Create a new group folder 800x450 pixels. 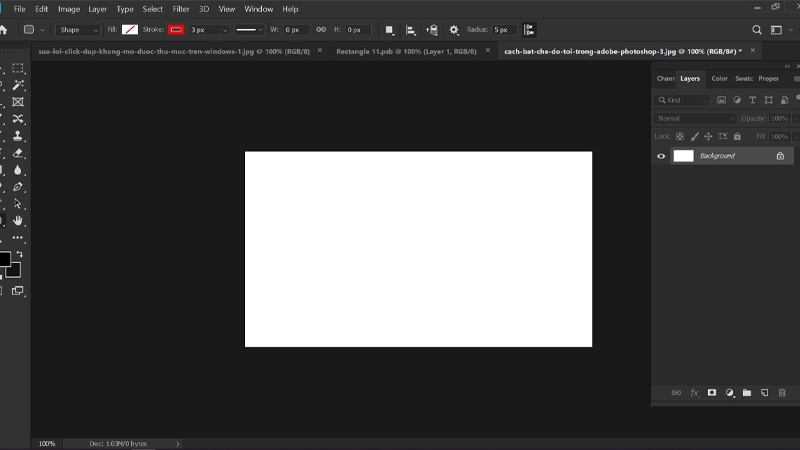[x=747, y=392]
